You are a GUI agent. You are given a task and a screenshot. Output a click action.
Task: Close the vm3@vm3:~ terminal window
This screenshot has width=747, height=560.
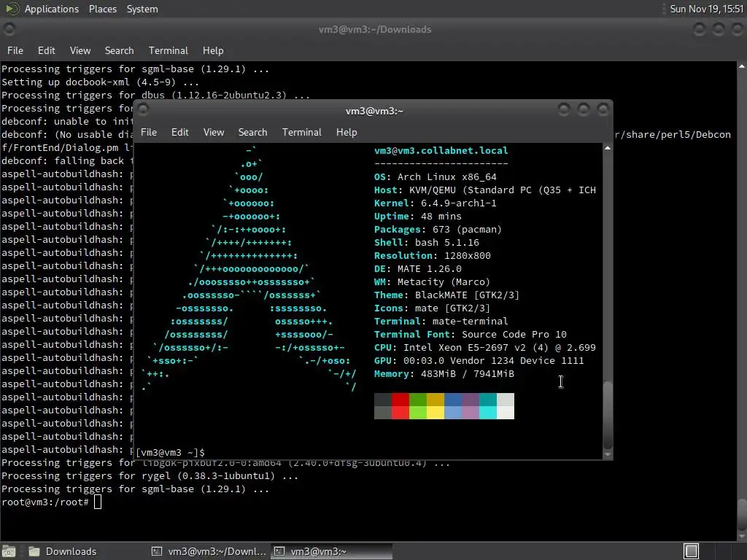click(603, 110)
